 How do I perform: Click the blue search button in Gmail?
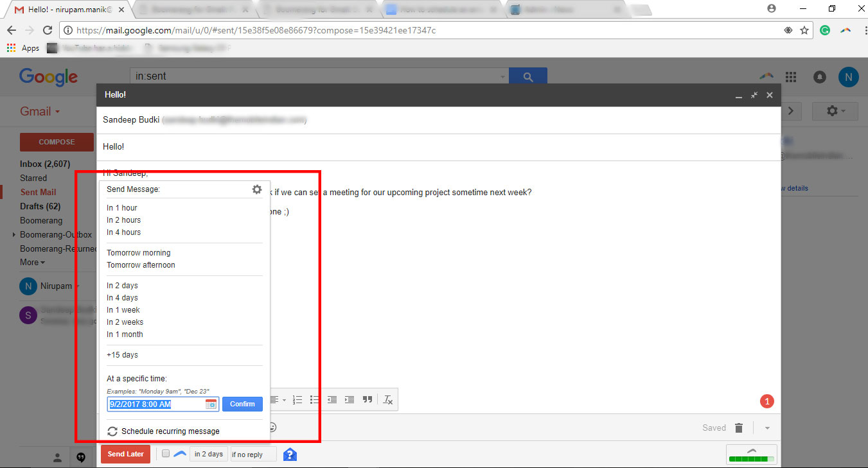(x=528, y=76)
